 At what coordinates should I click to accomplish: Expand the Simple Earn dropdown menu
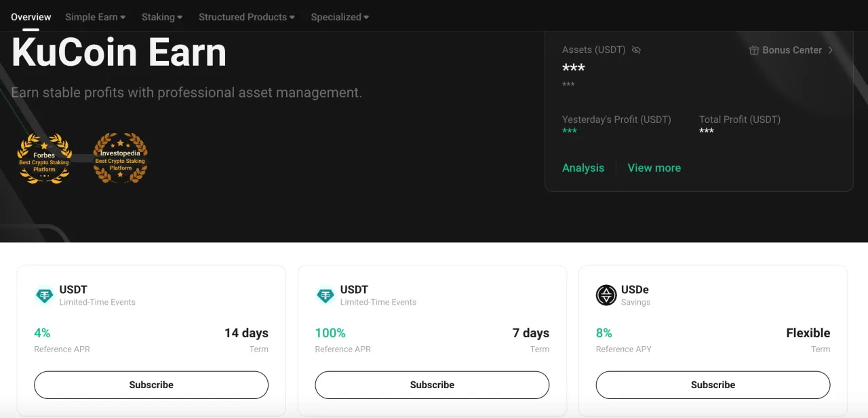click(96, 17)
